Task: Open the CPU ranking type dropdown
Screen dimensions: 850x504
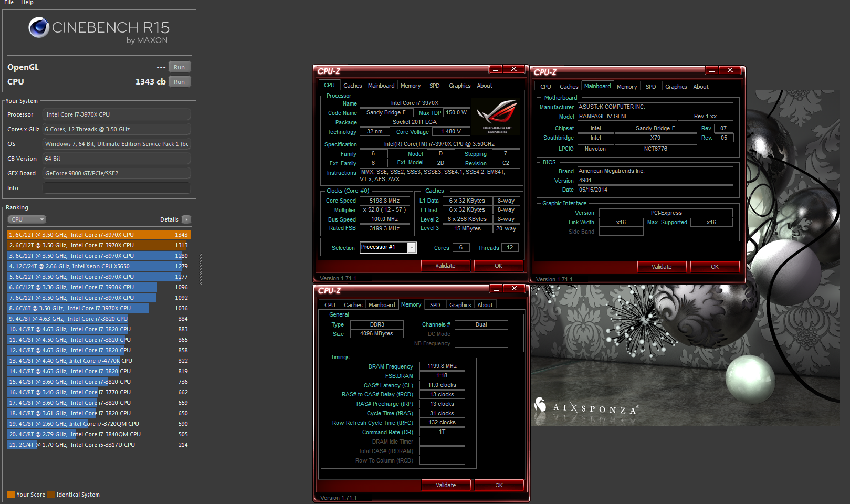Action: (x=27, y=219)
